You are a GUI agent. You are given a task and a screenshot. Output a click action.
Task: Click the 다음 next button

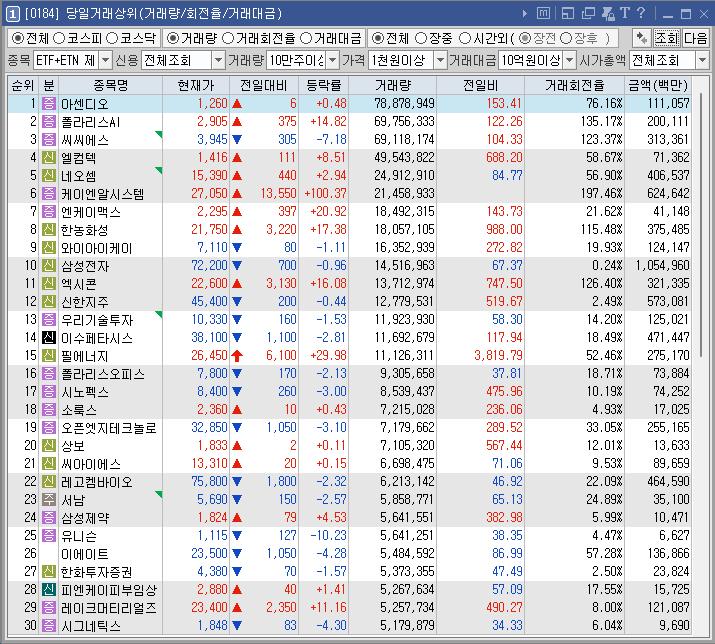coord(695,38)
